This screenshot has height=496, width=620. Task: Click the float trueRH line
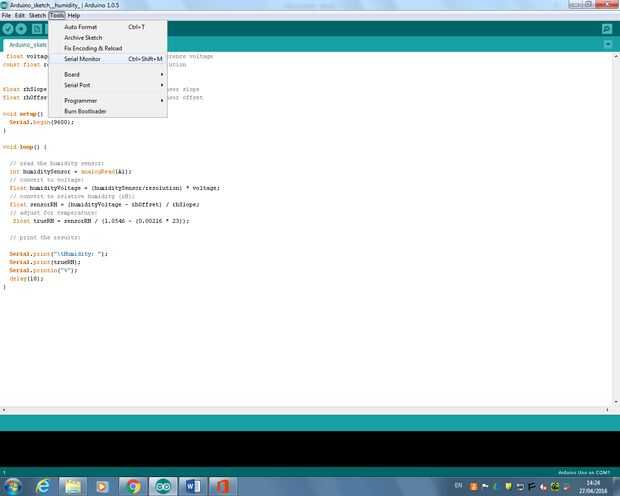pyautogui.click(x=101, y=221)
